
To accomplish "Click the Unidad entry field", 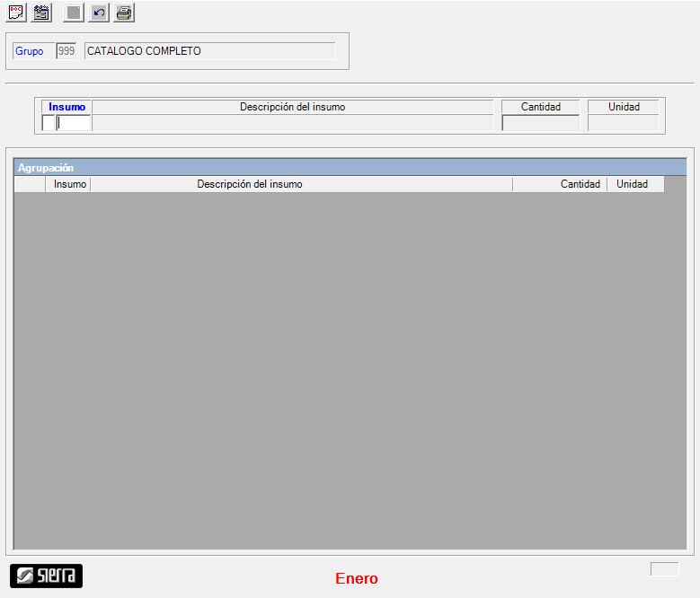I will (624, 123).
